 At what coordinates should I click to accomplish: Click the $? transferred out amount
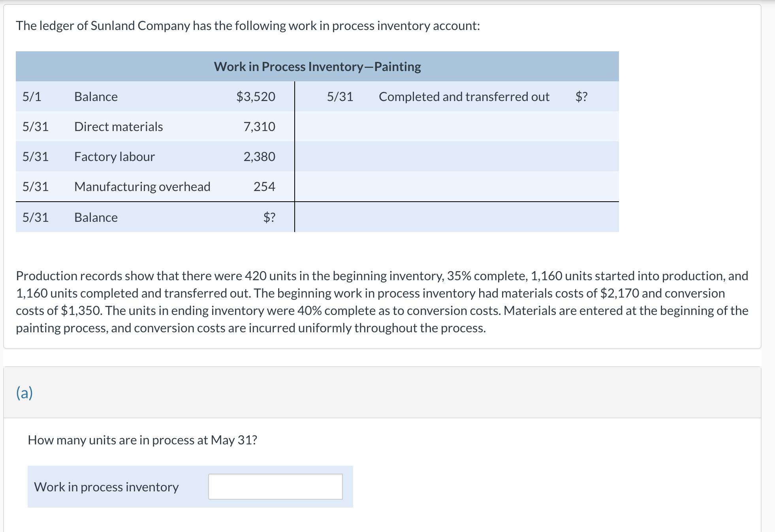pos(581,97)
